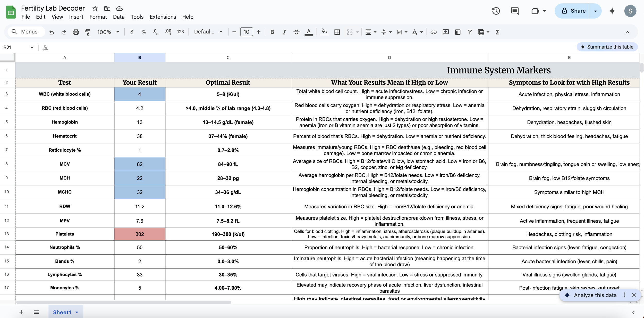Insert a link via toolbar icon
The image size is (644, 318).
433,32
